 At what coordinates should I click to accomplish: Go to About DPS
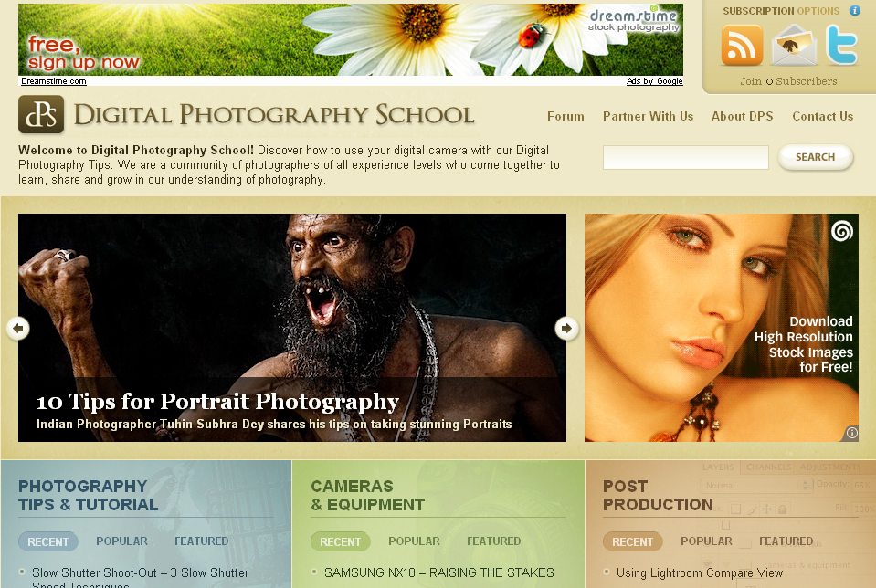pyautogui.click(x=742, y=116)
